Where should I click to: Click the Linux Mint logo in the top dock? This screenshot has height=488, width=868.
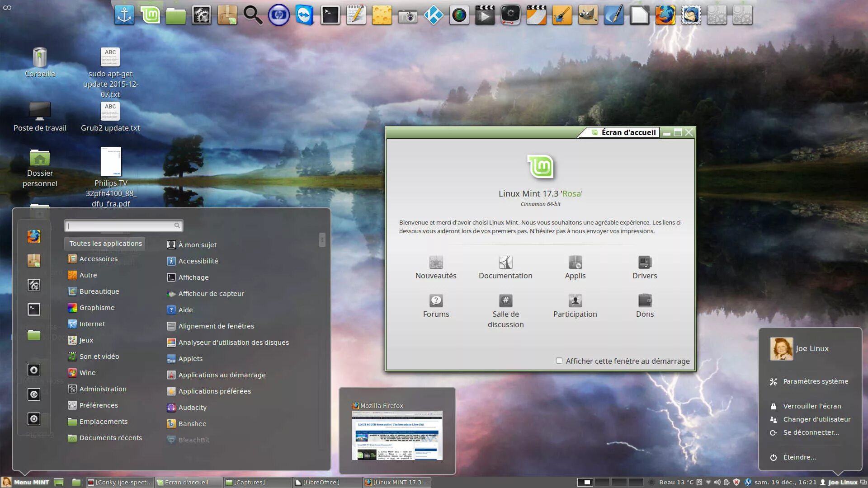coord(150,15)
